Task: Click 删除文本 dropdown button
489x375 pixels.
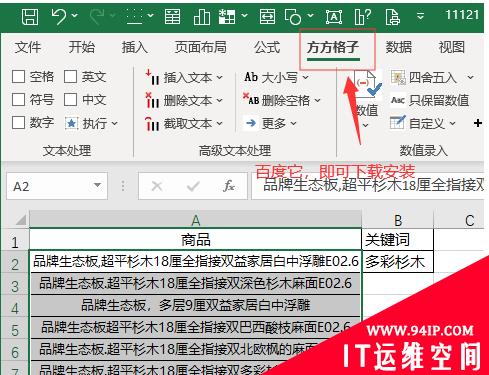Action: coord(184,100)
